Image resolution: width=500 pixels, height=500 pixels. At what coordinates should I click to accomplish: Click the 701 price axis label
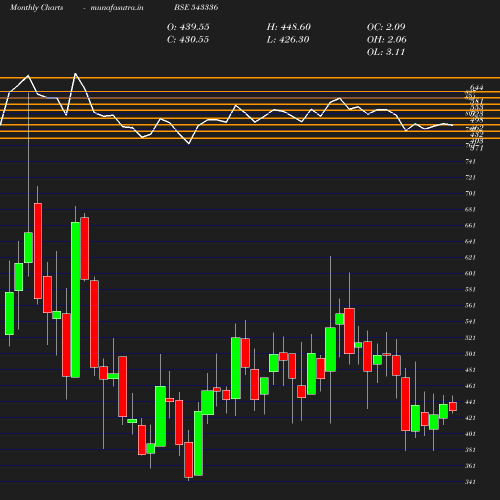[470, 193]
